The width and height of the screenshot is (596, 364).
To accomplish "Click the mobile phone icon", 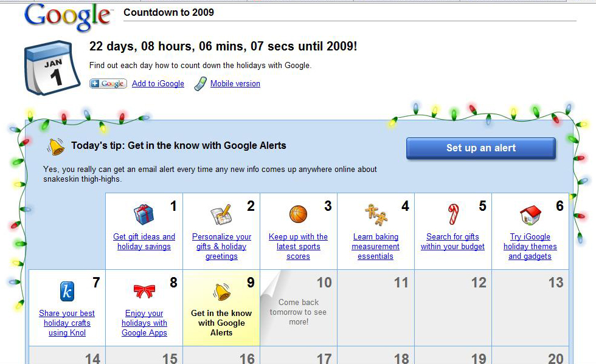I will coord(200,84).
